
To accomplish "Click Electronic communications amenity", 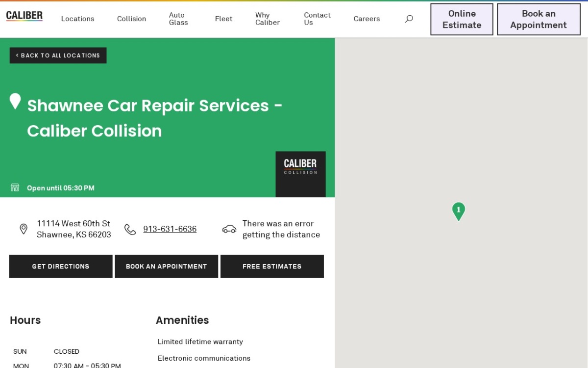I will point(204,358).
